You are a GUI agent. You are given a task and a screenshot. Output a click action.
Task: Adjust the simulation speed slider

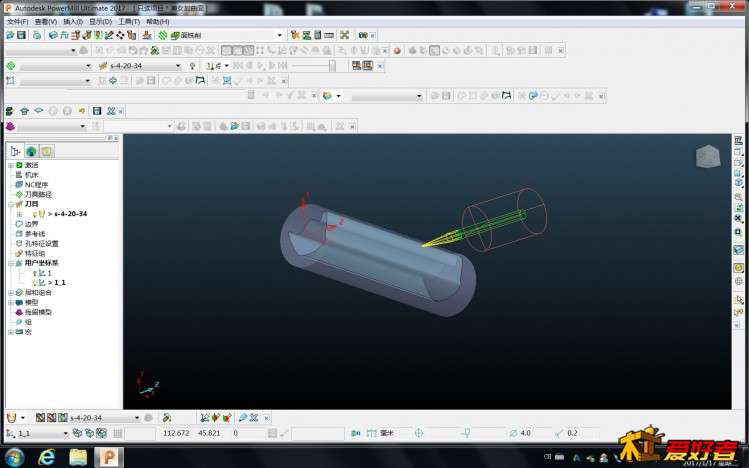[x=332, y=66]
